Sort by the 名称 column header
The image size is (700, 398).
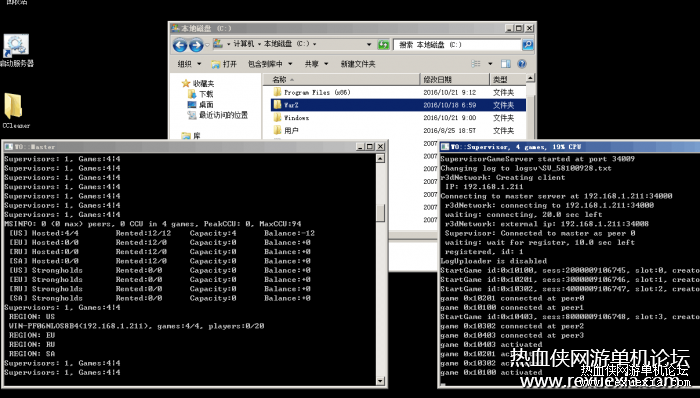(342, 79)
